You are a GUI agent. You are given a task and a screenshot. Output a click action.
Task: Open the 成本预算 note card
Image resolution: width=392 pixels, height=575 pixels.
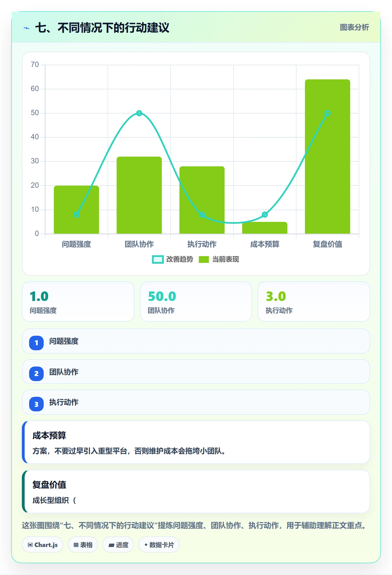[196, 442]
